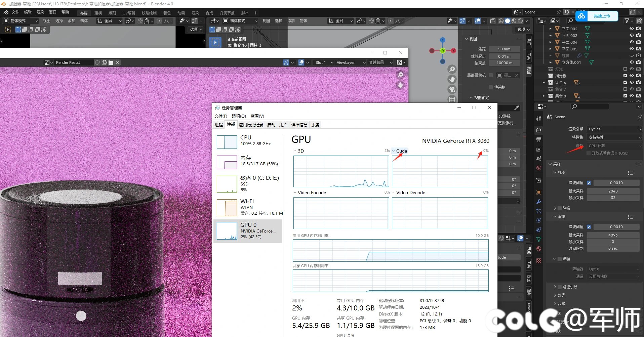Open the ViewLayer dropdown in image editor
Image resolution: width=644 pixels, height=337 pixels.
coord(351,62)
